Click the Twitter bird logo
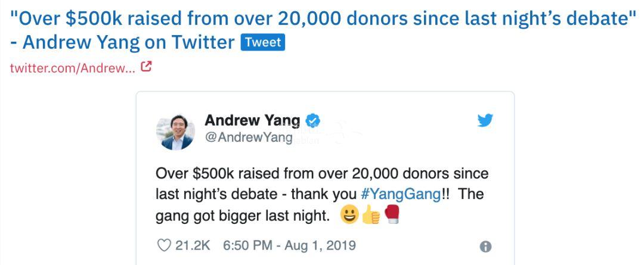The height and width of the screenshot is (265, 644). pos(485,121)
